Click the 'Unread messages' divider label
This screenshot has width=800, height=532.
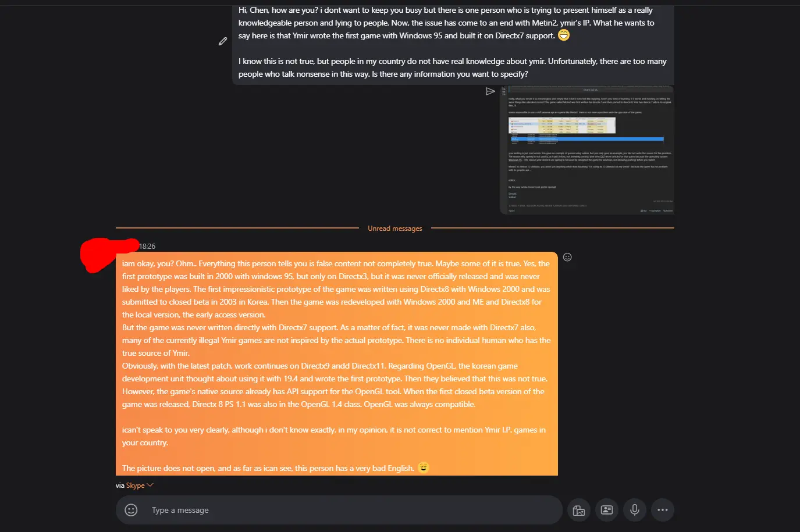point(395,228)
